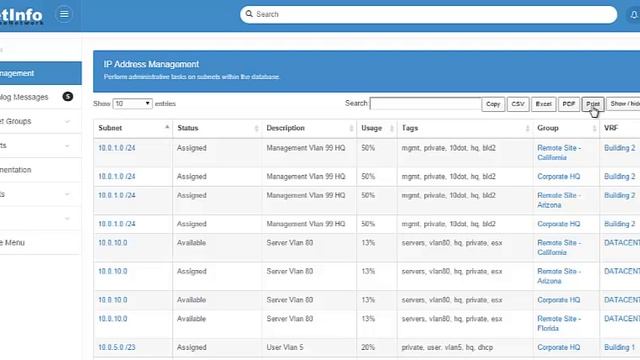Image resolution: width=640 pixels, height=360 pixels.
Task: Open Corporate HQ link in User Vlan 5 row
Action: [558, 347]
